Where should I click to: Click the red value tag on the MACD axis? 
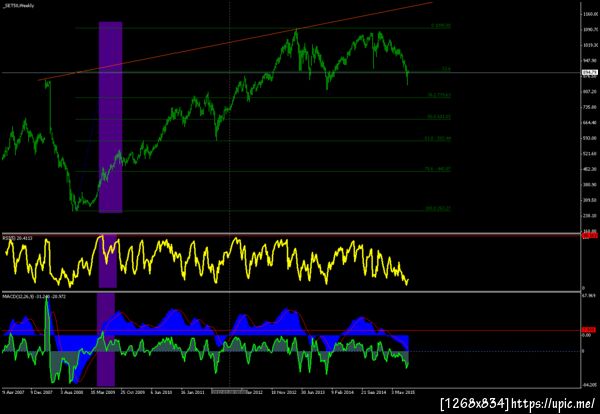pyautogui.click(x=589, y=329)
